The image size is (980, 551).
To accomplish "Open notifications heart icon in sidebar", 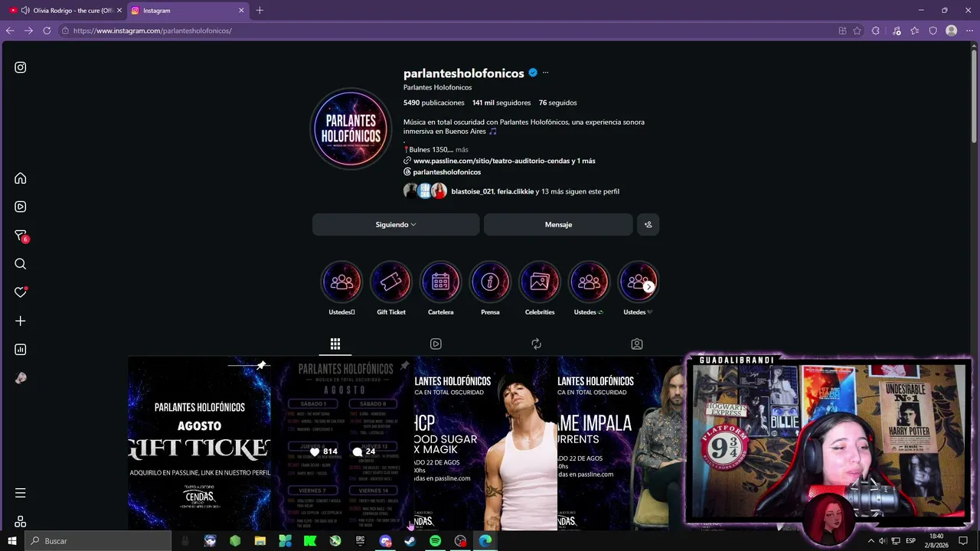I will tap(21, 292).
